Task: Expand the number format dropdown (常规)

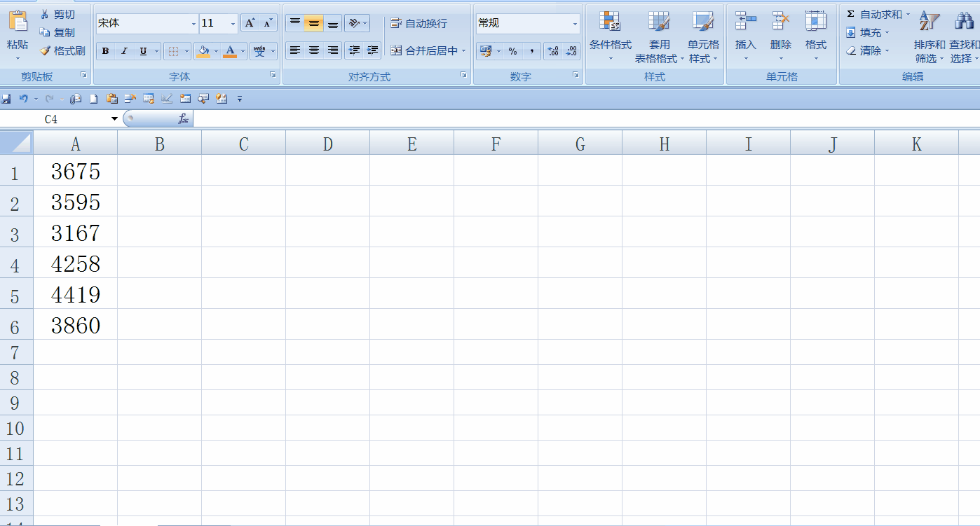Action: click(575, 24)
